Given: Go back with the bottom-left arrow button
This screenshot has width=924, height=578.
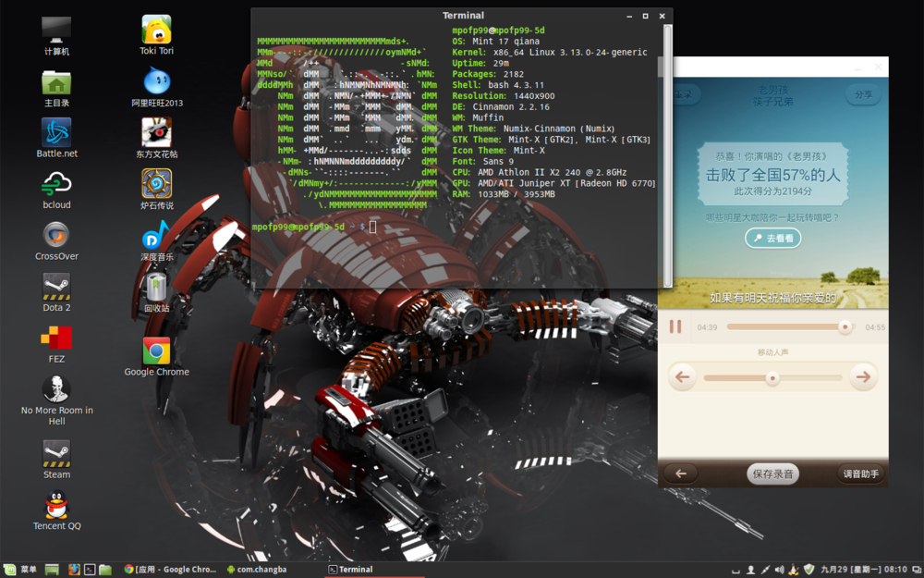Looking at the screenshot, I should click(681, 473).
